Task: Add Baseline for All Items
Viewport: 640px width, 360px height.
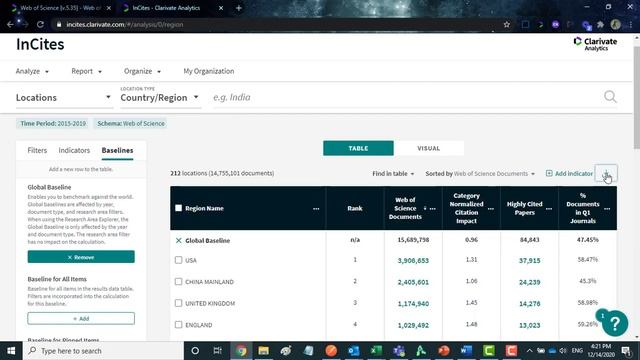Action: (x=81, y=318)
